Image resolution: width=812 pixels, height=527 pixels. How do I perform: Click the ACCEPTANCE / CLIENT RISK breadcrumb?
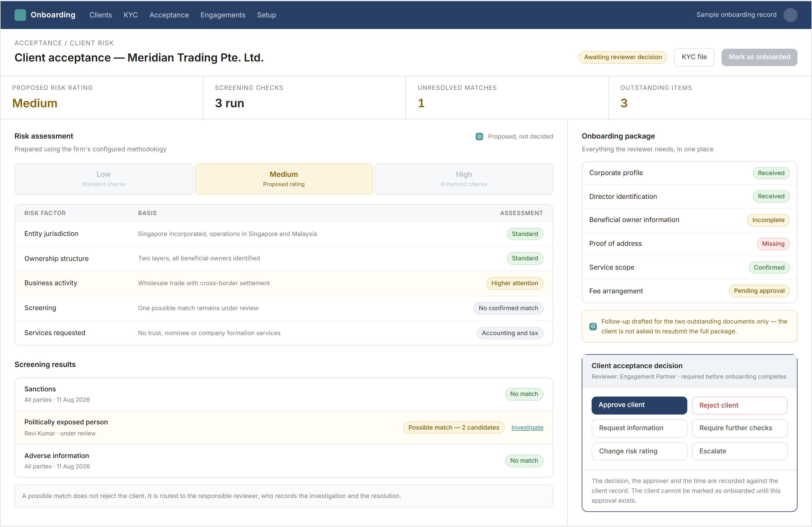pos(64,43)
